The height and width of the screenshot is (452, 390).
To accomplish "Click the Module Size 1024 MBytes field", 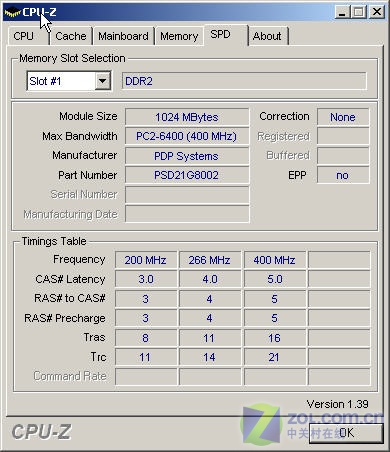I will pos(187,117).
